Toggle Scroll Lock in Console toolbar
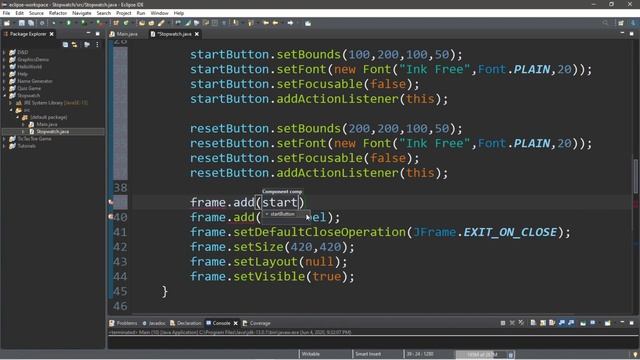Viewport: 640px width, 360px height. [543, 323]
